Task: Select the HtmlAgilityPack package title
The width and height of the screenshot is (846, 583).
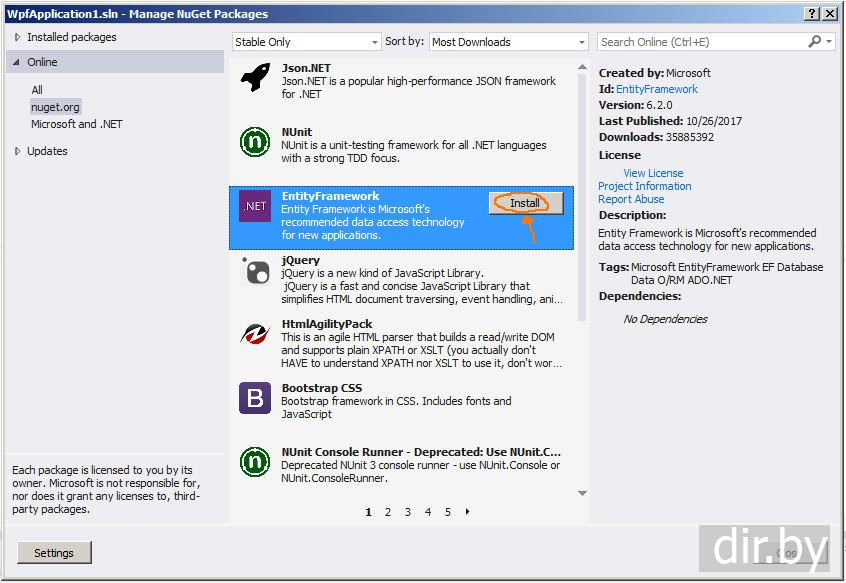Action: pyautogui.click(x=327, y=324)
